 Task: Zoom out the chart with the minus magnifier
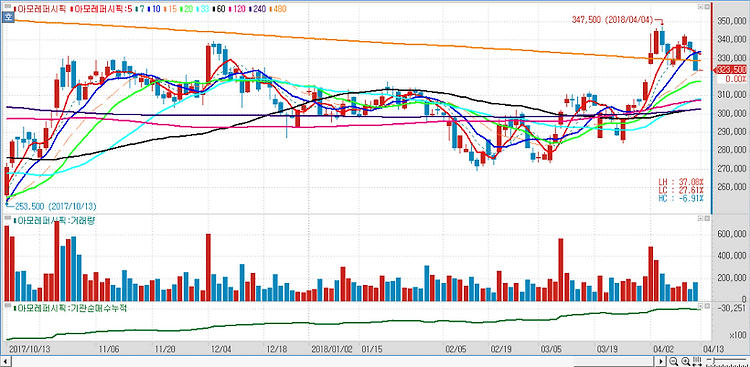(x=673, y=361)
